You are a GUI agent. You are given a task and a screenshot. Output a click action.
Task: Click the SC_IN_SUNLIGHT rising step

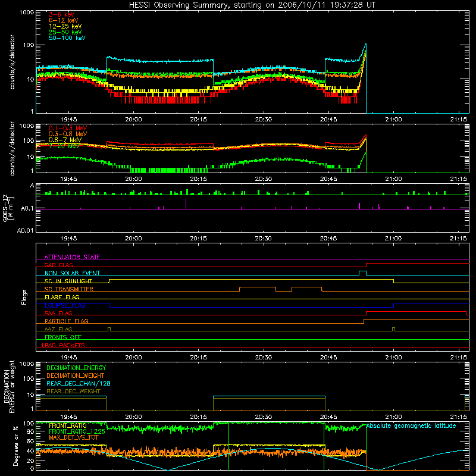point(109,281)
